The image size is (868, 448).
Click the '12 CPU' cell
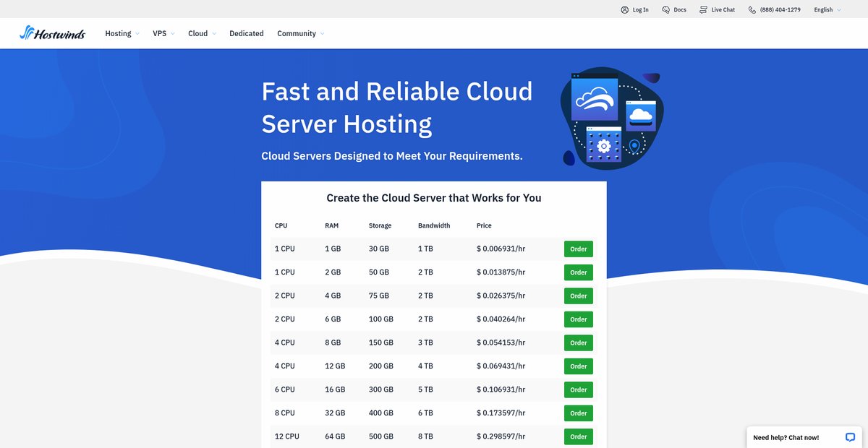pyautogui.click(x=287, y=436)
